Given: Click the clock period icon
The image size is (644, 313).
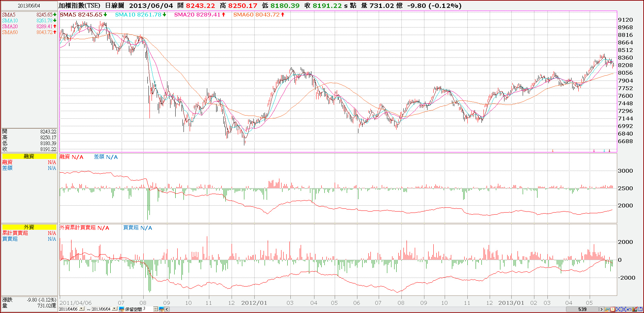Looking at the screenshot, I should pyautogui.click(x=613, y=309).
